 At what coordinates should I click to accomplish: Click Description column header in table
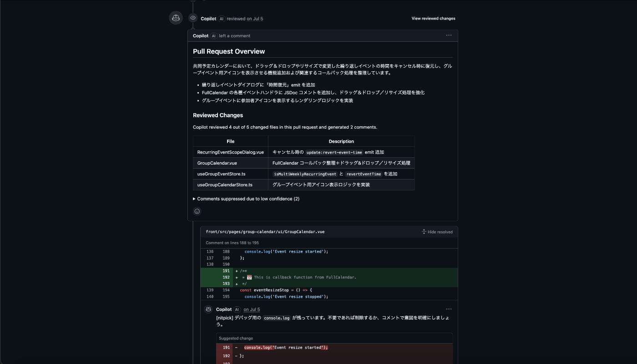click(x=341, y=141)
